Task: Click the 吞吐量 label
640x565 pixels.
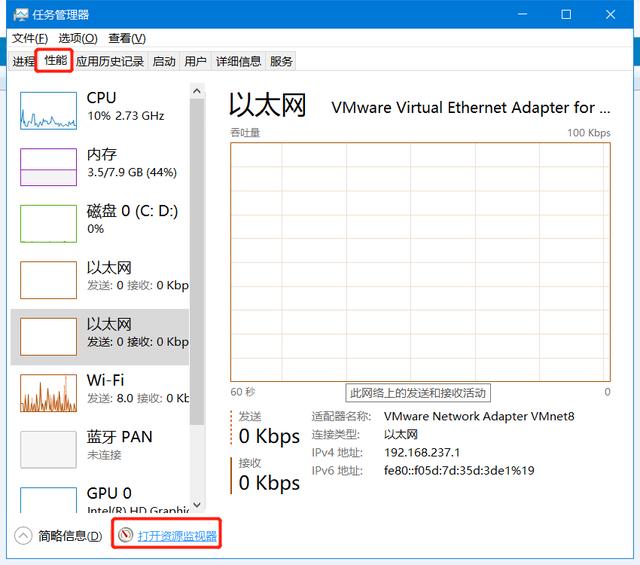Action: (x=245, y=133)
